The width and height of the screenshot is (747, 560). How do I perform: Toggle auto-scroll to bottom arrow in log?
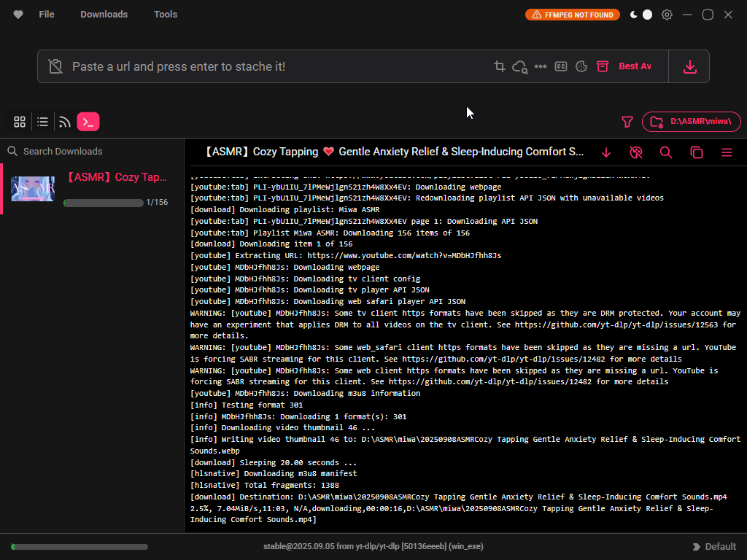tap(606, 152)
